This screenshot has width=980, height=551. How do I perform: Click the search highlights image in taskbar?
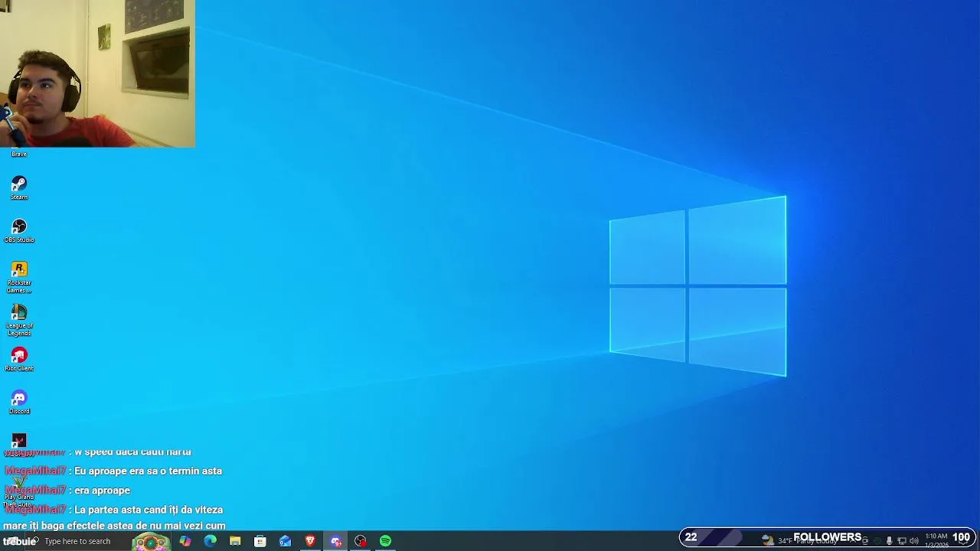pyautogui.click(x=151, y=542)
